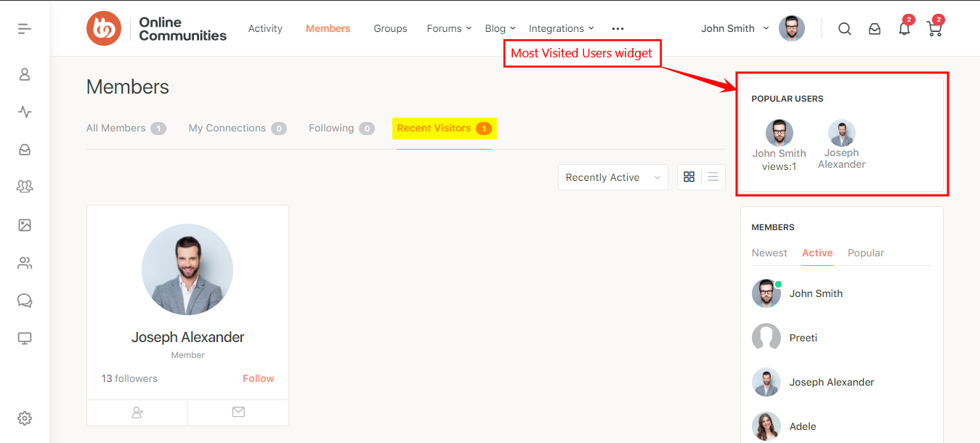Switch members list to list view
980x443 pixels.
click(713, 176)
